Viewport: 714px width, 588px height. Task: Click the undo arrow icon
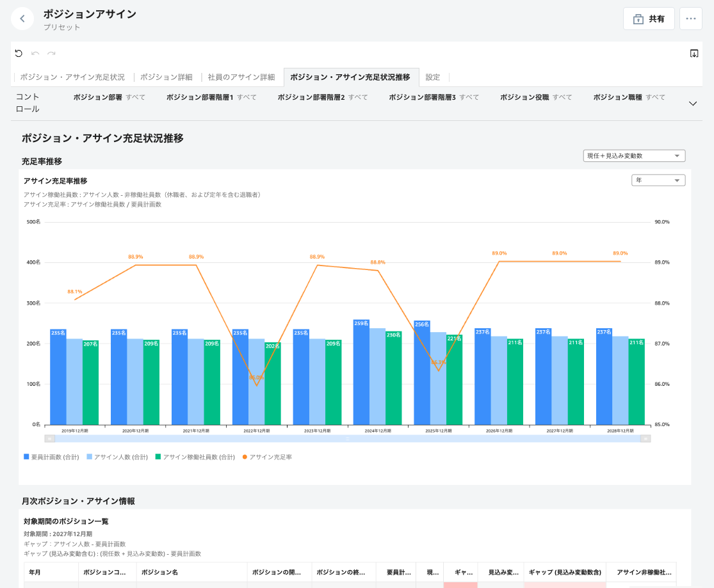(x=35, y=54)
